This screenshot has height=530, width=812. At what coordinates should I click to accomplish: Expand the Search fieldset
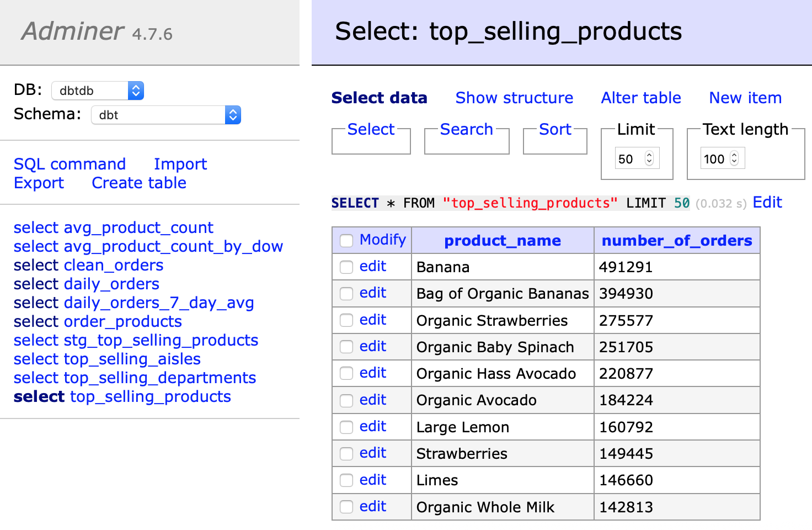(x=466, y=129)
